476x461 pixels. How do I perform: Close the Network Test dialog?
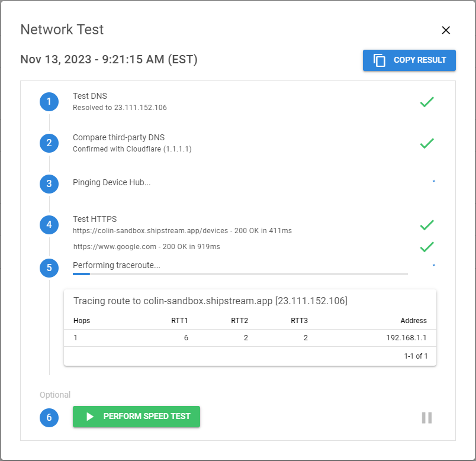[446, 30]
